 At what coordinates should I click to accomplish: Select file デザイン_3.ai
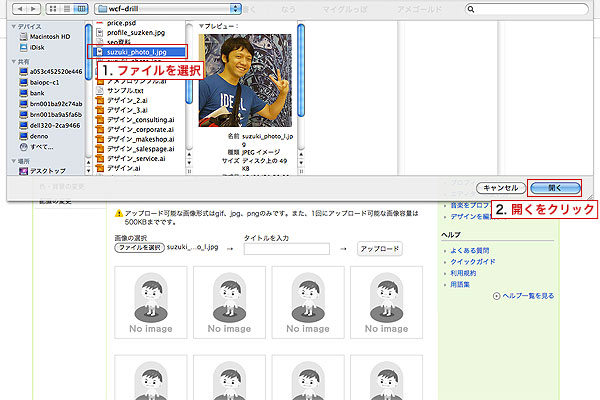tap(122, 110)
